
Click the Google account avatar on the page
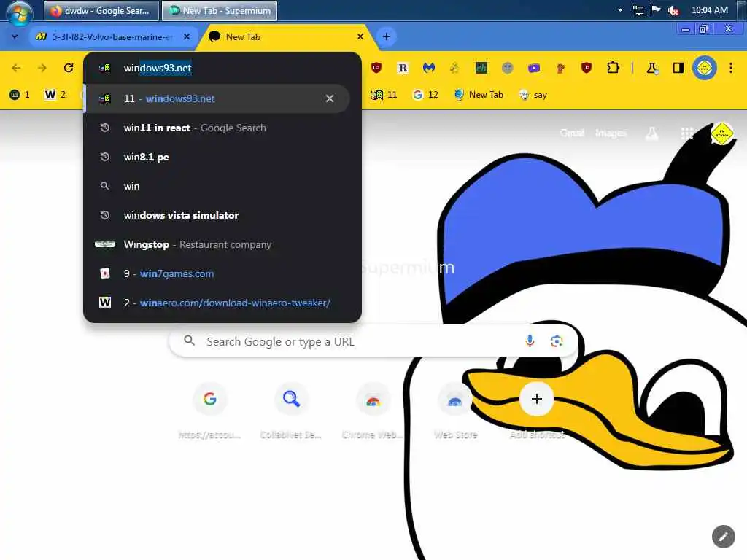click(721, 134)
